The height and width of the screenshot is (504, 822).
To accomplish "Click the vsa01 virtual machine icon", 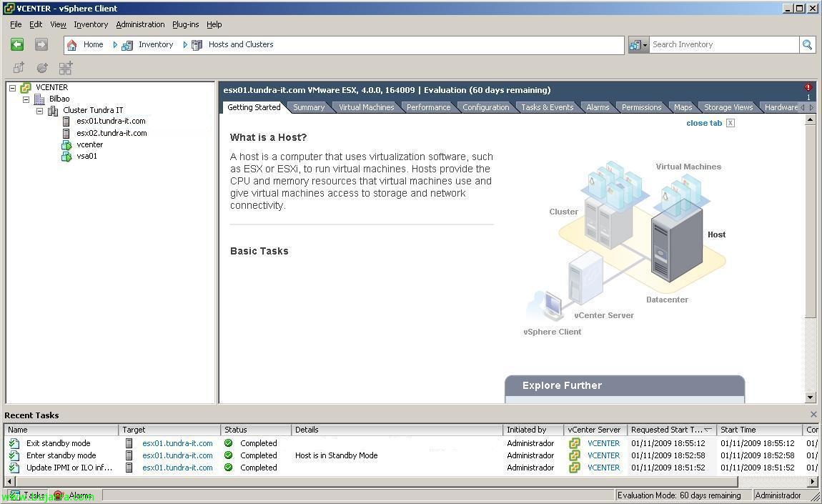I will point(66,157).
